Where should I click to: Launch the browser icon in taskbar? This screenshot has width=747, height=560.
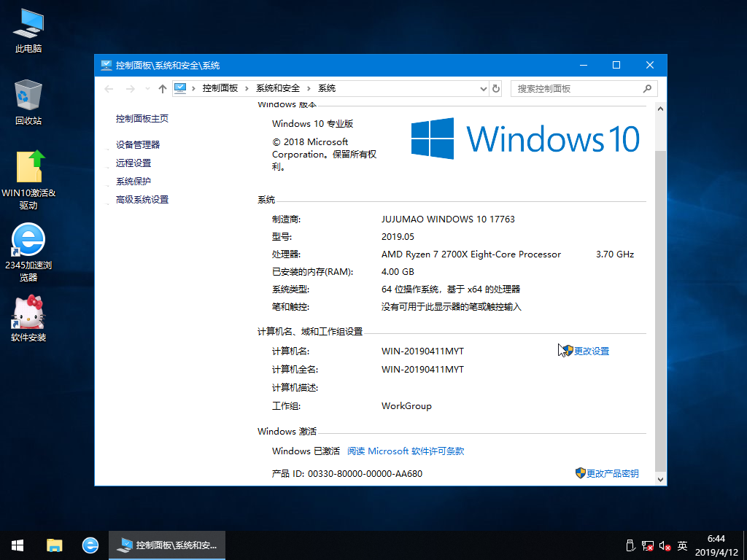click(90, 545)
